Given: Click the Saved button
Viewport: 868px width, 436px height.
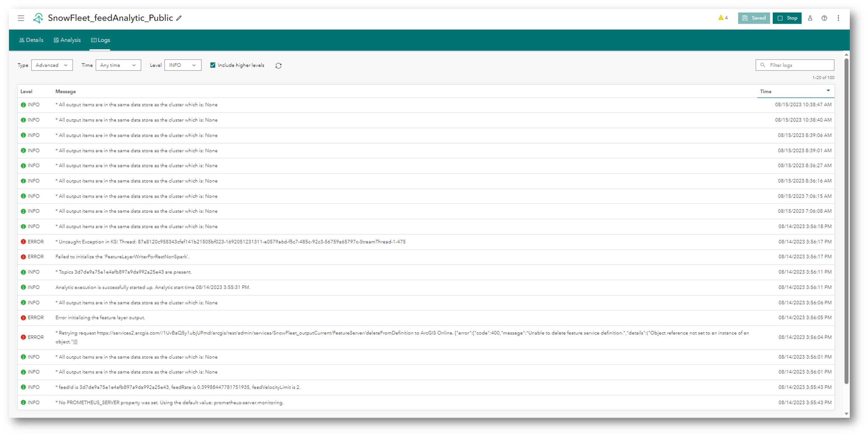Looking at the screenshot, I should click(754, 18).
